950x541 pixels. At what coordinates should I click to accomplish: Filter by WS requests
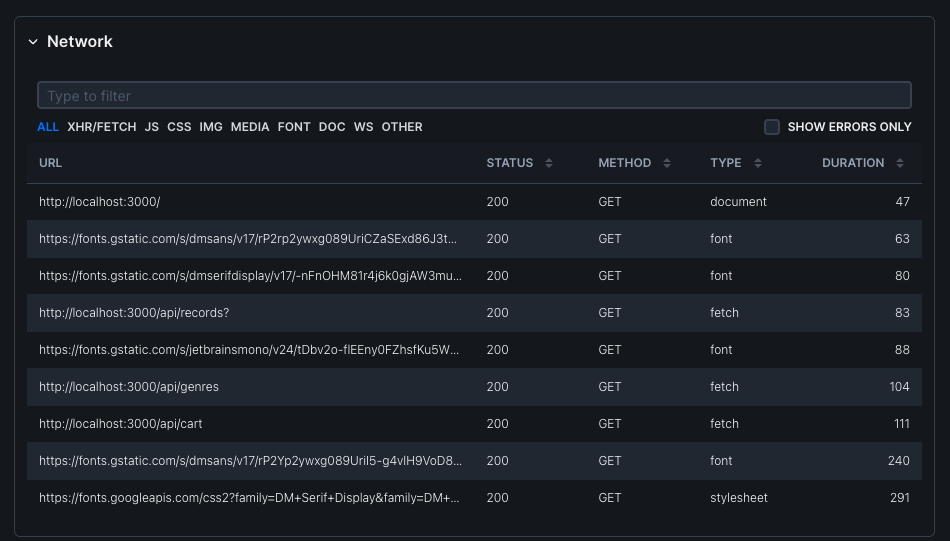tap(363, 127)
